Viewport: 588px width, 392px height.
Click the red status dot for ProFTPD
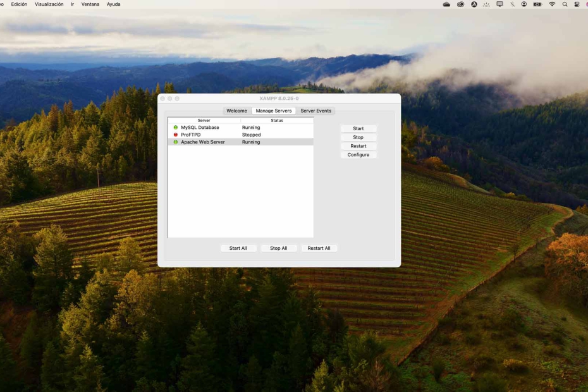pyautogui.click(x=176, y=135)
